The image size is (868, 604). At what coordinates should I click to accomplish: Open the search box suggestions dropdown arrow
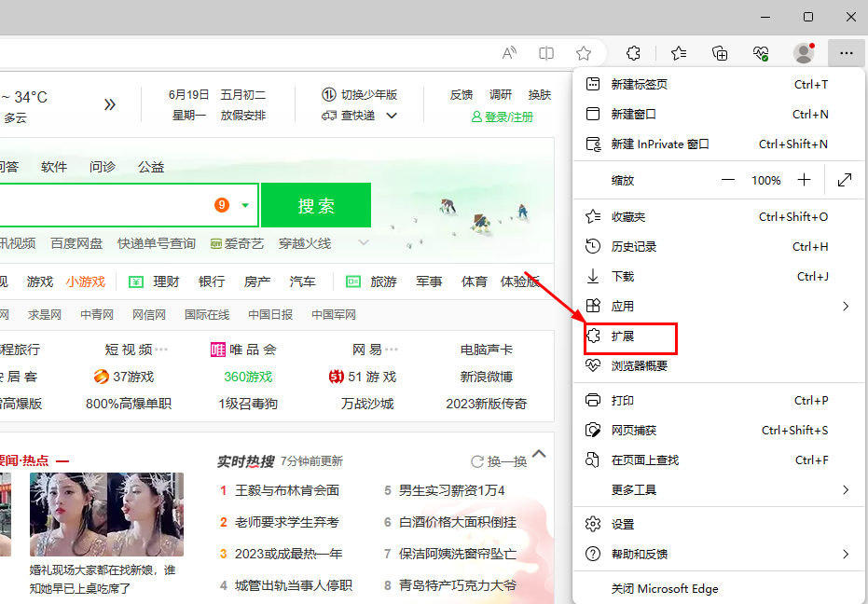245,205
